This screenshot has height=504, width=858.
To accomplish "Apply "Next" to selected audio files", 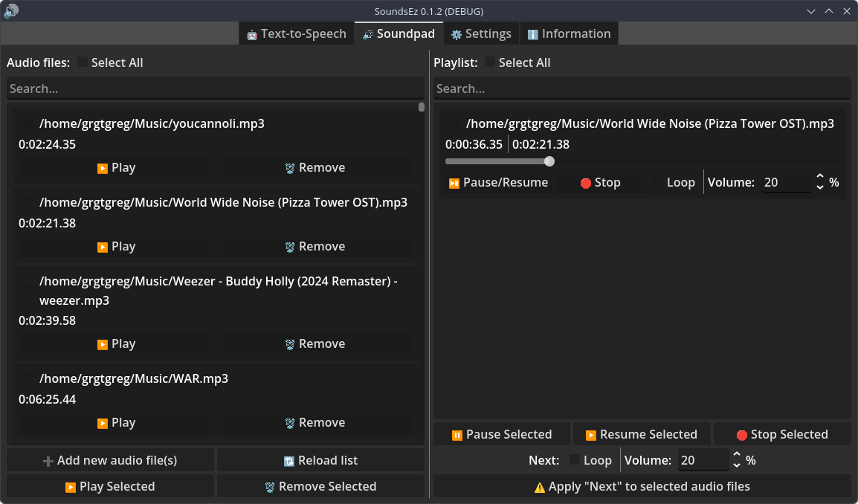I will 642,486.
